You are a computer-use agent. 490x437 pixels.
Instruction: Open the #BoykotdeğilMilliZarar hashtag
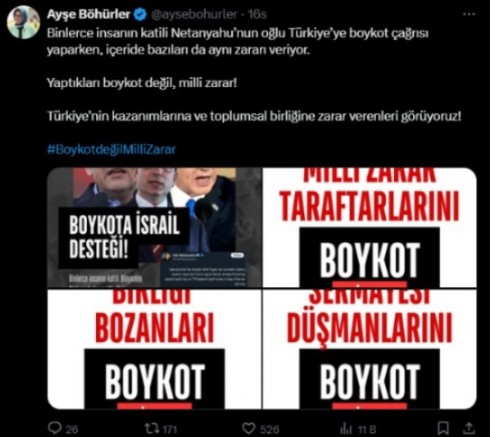pyautogui.click(x=111, y=149)
